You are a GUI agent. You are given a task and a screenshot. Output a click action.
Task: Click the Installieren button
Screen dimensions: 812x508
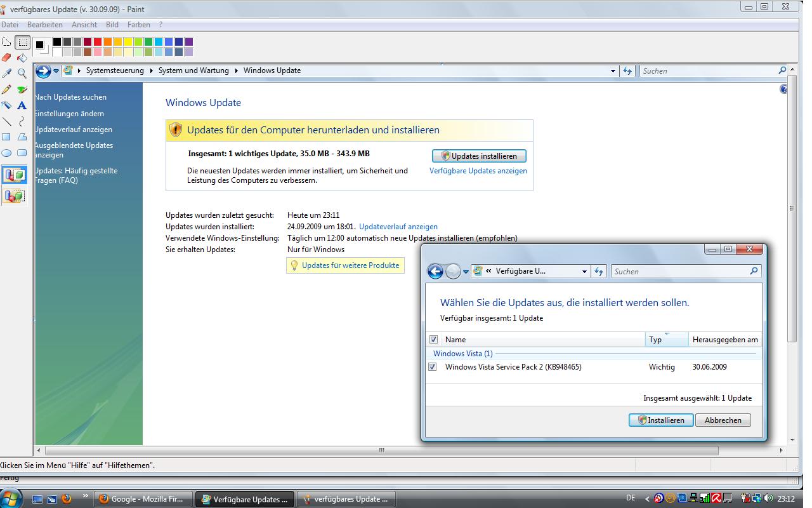[x=661, y=420]
